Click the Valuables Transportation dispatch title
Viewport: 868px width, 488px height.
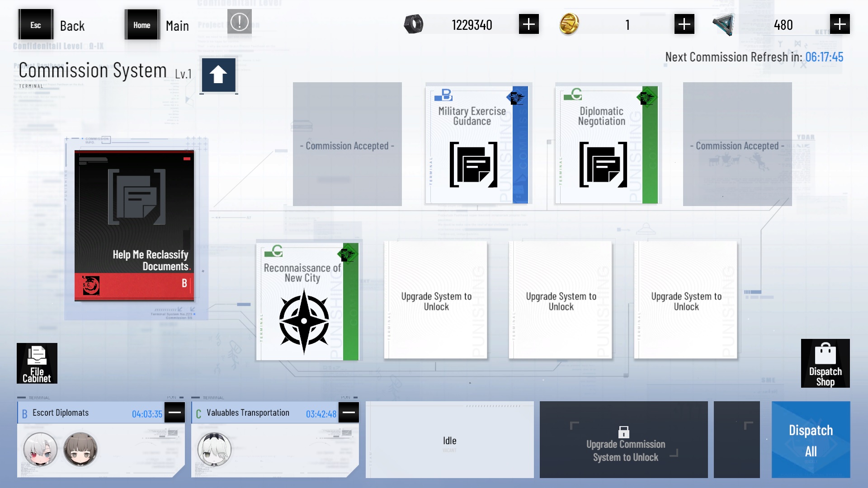pyautogui.click(x=248, y=413)
